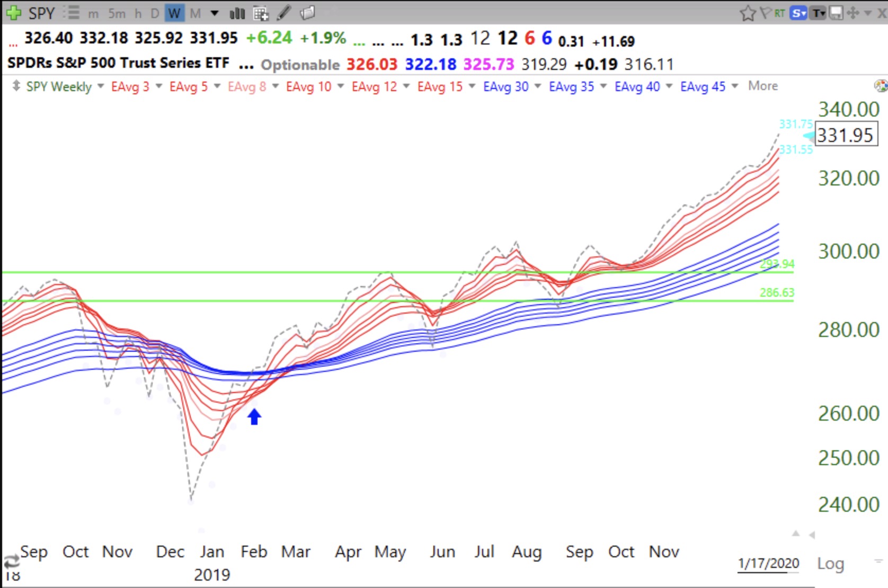
Task: Open the blue S dropdown button
Action: (x=798, y=13)
